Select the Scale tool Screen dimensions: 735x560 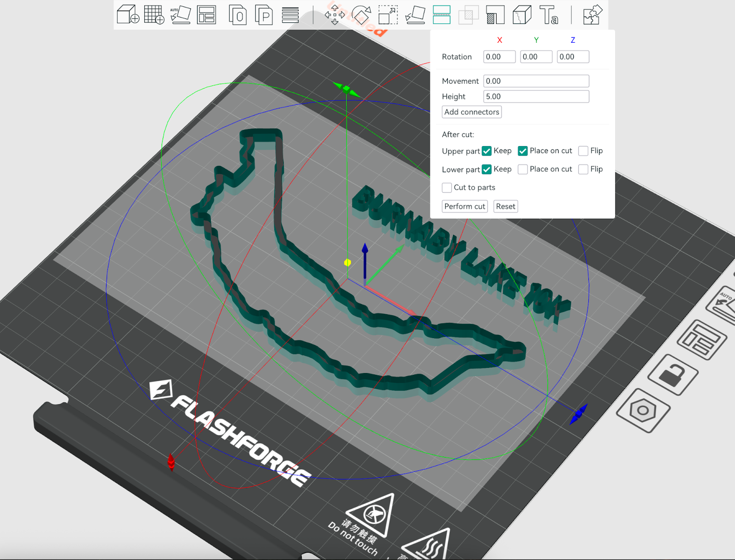tap(388, 15)
